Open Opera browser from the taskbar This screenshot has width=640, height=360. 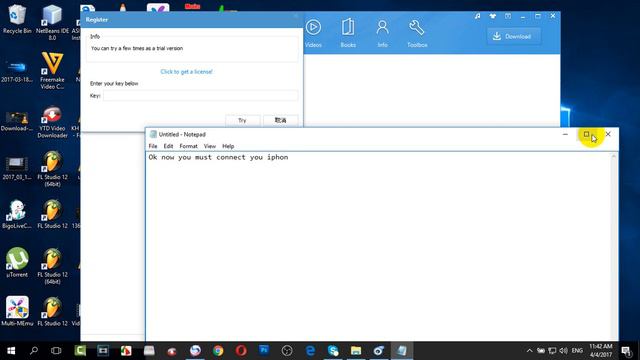click(241, 351)
